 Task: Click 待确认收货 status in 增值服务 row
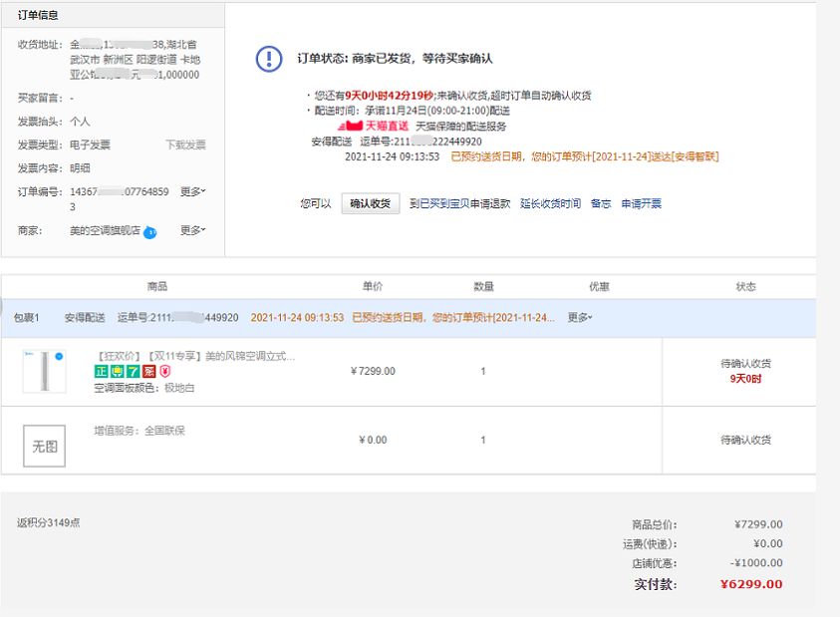tap(745, 440)
